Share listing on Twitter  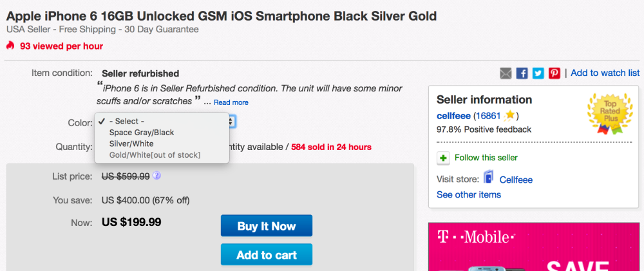click(x=538, y=73)
